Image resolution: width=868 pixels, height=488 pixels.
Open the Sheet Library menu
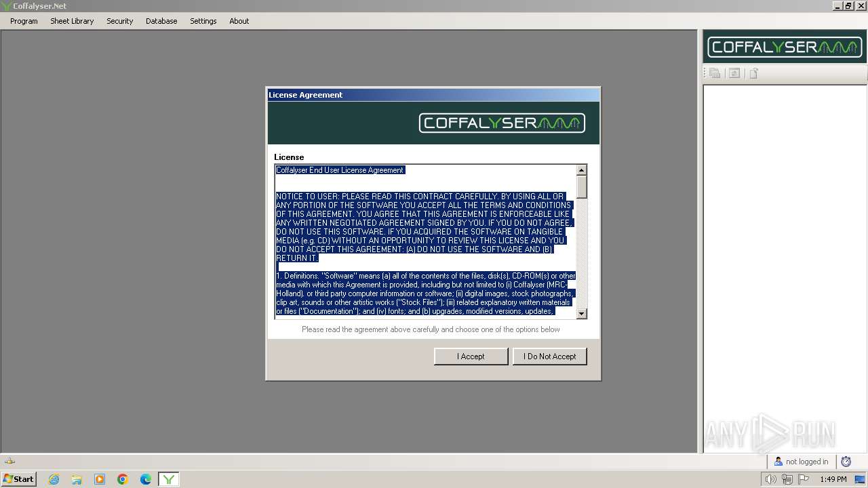click(72, 21)
